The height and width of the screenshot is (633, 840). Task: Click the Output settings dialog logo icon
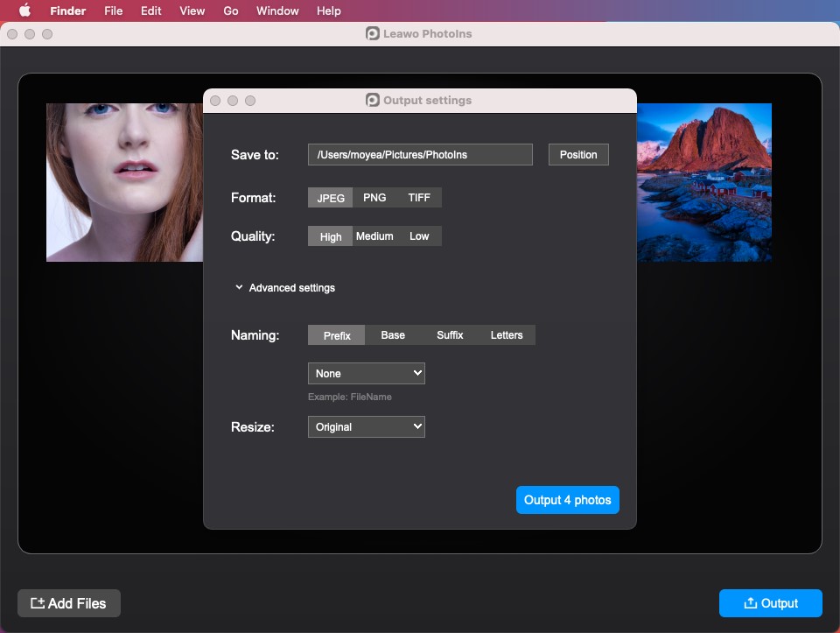373,101
